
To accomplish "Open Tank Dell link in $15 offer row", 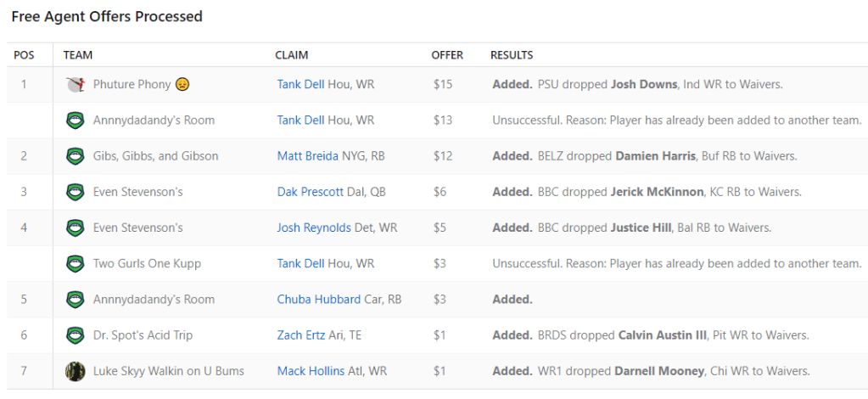I will (x=300, y=85).
